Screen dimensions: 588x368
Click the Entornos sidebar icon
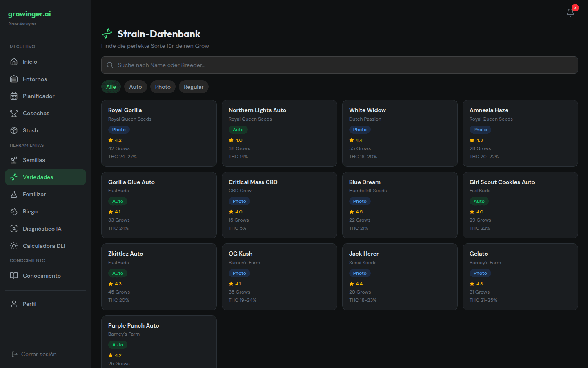pos(14,79)
